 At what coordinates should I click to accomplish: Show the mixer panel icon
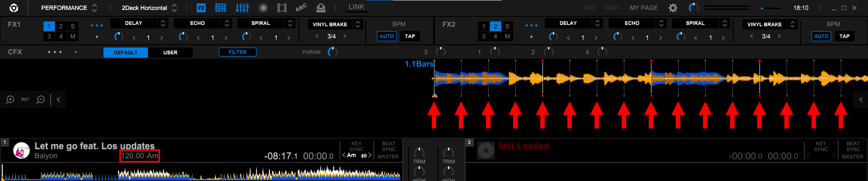242,8
